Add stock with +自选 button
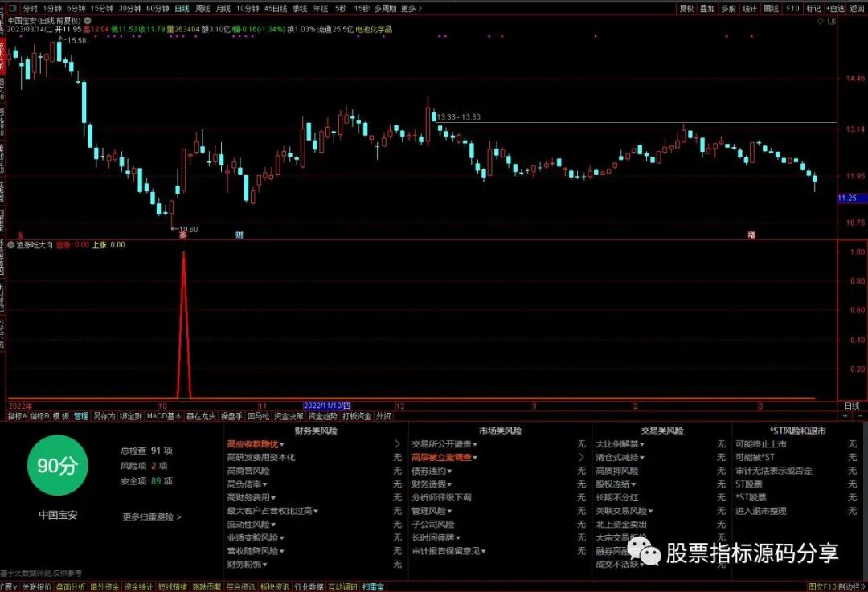Image resolution: width=868 pixels, height=592 pixels. (835, 8)
